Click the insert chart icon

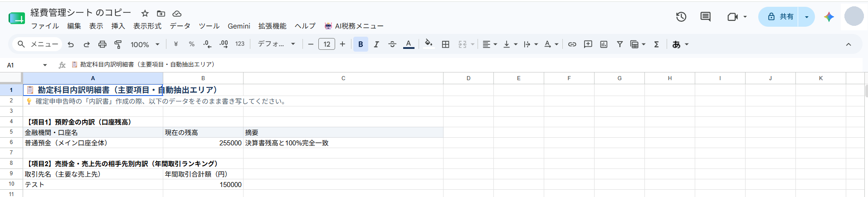click(x=604, y=44)
